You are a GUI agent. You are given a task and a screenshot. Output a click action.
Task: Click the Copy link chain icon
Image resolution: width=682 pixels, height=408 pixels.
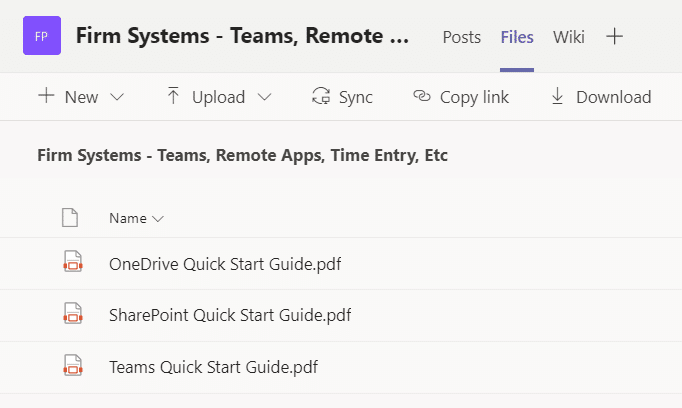click(421, 95)
